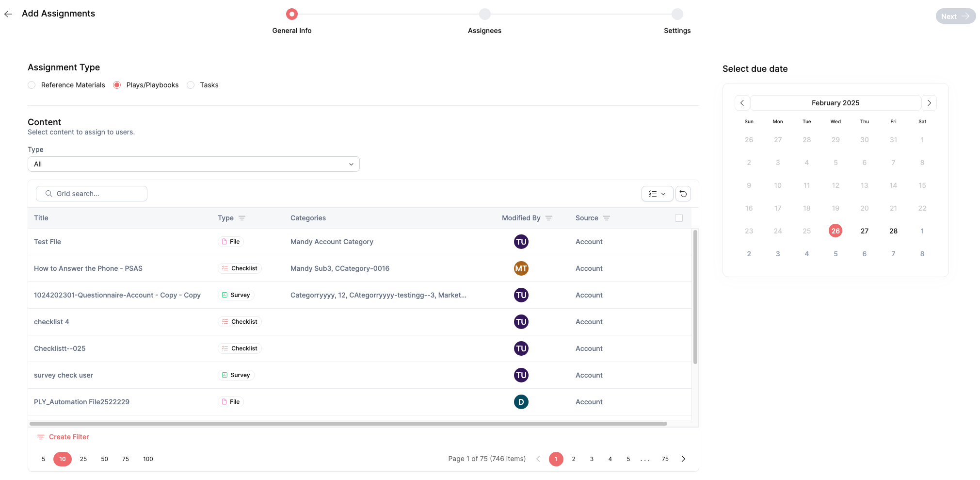Select the highlighted date 26 in calendar
The image size is (980, 480).
[835, 231]
